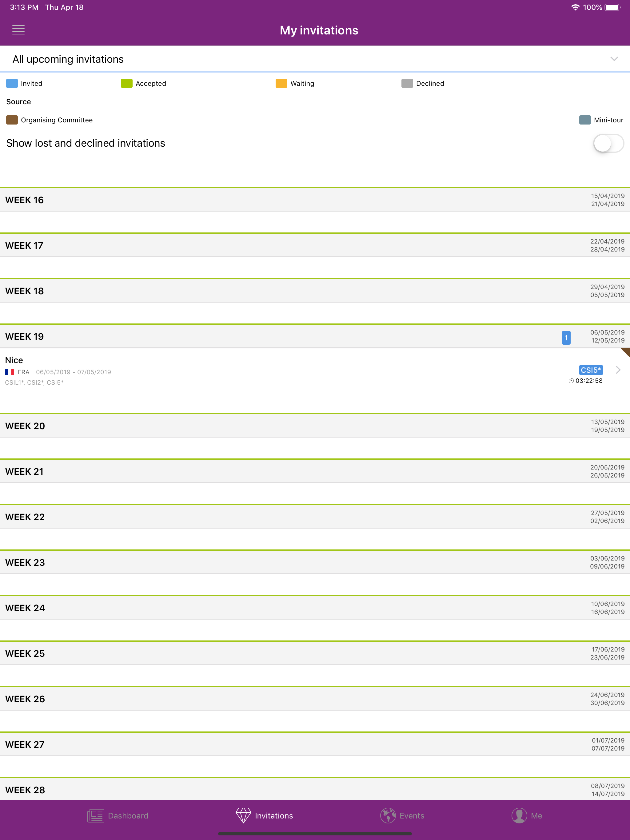Expand the WEEK 20 section
The width and height of the screenshot is (630, 840).
[x=315, y=426]
